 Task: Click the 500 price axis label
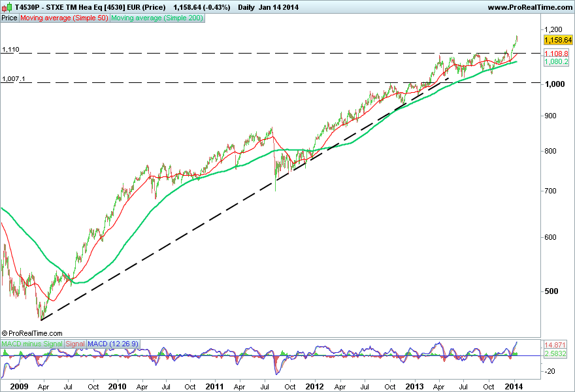coord(551,291)
